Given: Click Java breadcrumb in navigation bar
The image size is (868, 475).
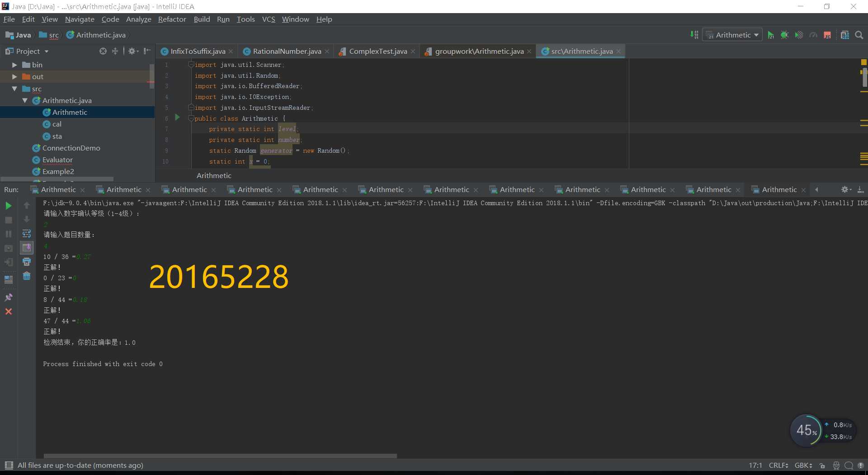Looking at the screenshot, I should tap(19, 35).
